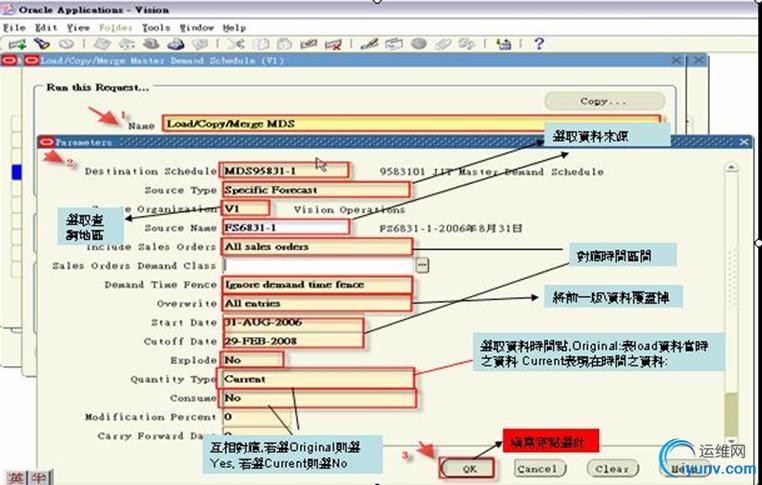The width and height of the screenshot is (762, 485).
Task: Click the Demand Time Fence field
Action: pyautogui.click(x=317, y=284)
